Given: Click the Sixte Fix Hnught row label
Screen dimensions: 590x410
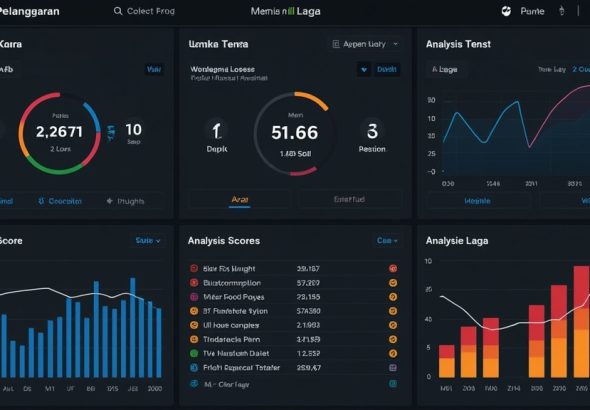Looking at the screenshot, I should tap(229, 269).
